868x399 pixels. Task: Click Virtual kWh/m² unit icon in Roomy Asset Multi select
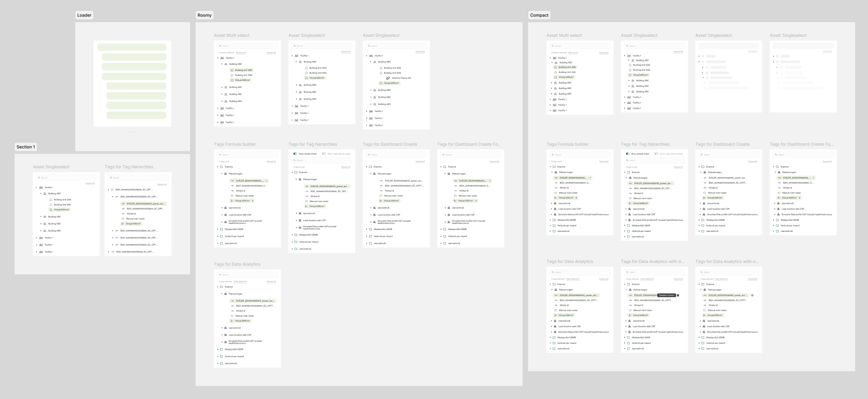point(232,80)
